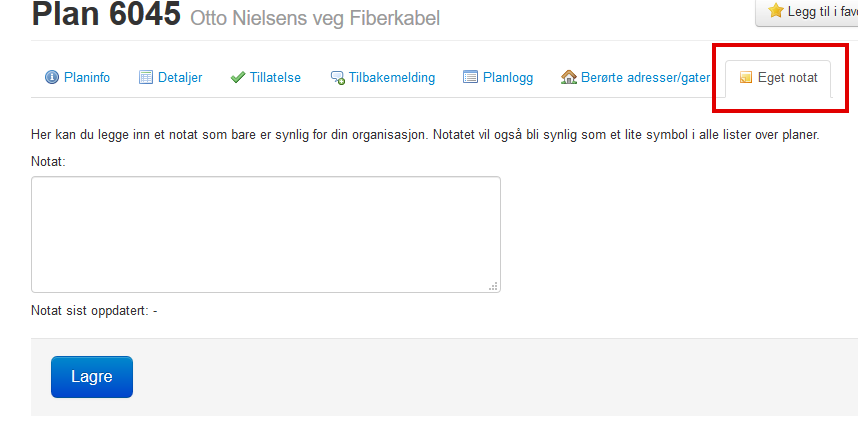
Task: Click the green checkmark icon beside Tillatelse
Action: 237,77
